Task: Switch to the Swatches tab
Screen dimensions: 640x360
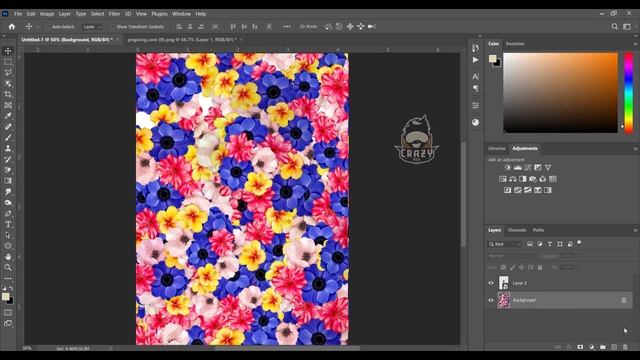Action: 515,44
